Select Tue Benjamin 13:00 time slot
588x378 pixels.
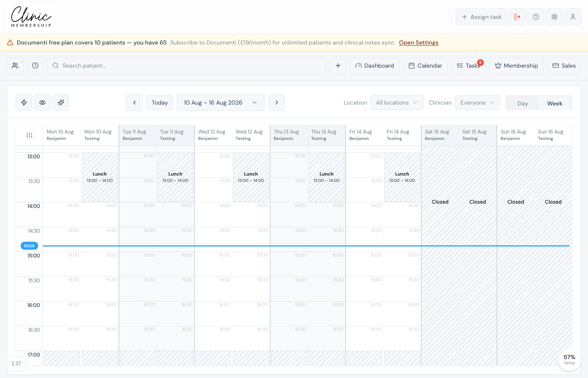click(138, 165)
